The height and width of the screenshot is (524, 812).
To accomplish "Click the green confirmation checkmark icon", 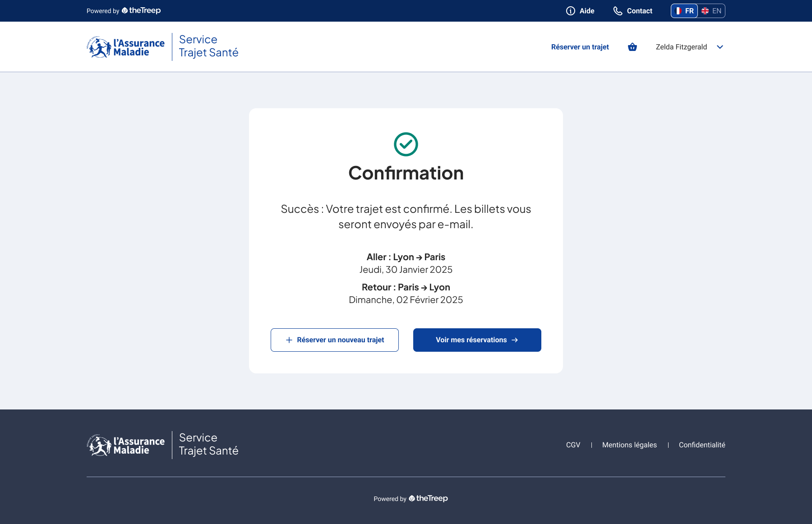I will (x=406, y=144).
